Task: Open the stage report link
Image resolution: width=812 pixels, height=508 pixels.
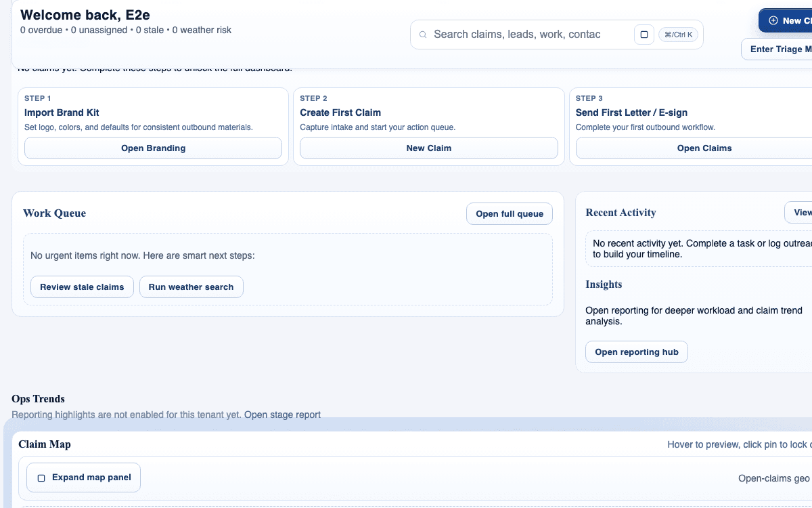Action: tap(283, 415)
